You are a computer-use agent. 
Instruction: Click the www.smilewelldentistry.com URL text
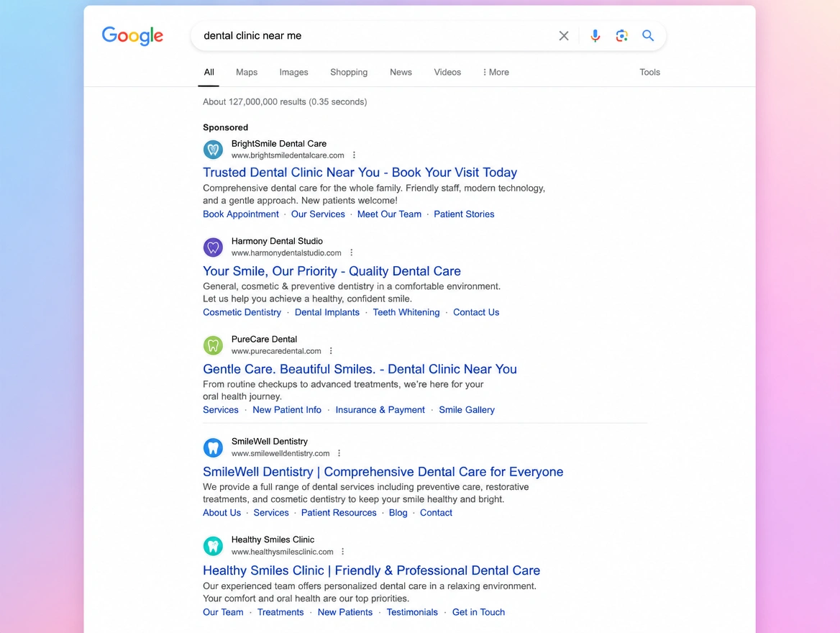tap(280, 453)
